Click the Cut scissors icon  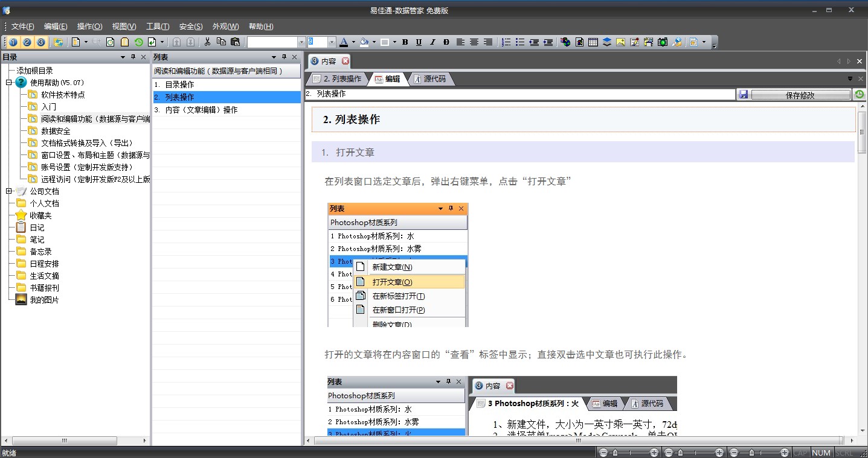(207, 42)
